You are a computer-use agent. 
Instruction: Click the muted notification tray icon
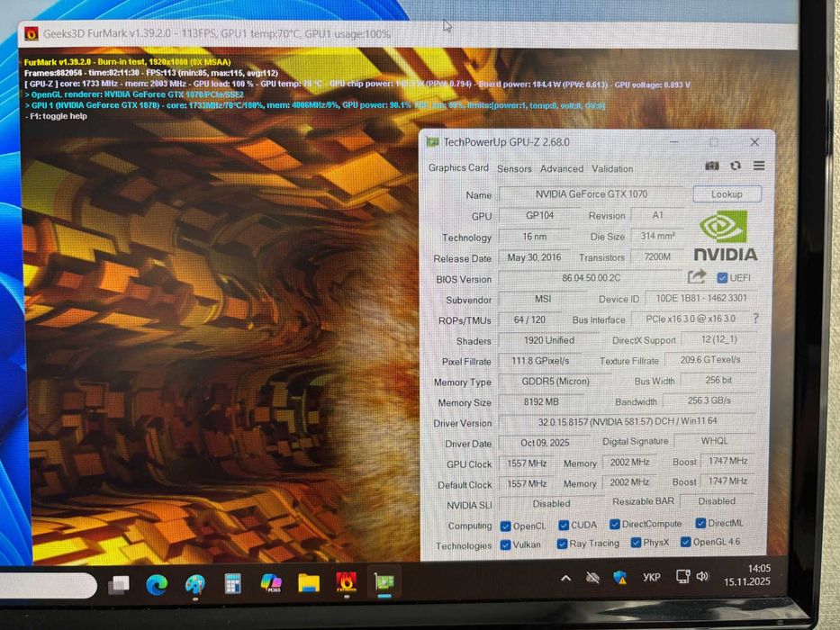point(592,578)
